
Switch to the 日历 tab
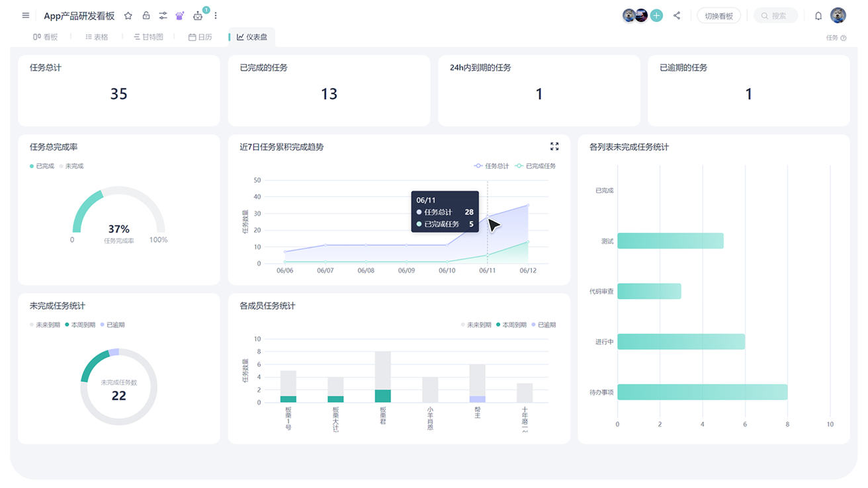click(x=200, y=37)
